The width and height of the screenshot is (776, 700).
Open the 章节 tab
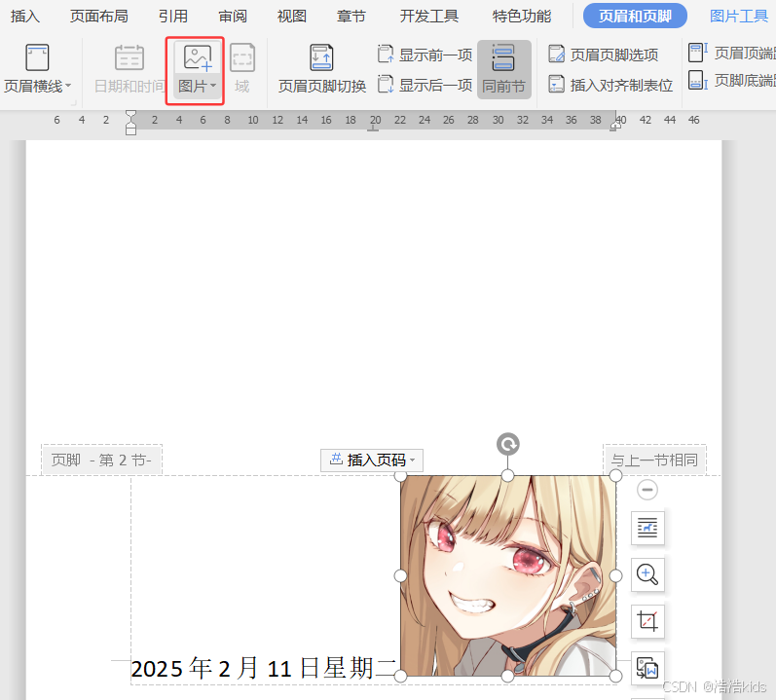(351, 17)
